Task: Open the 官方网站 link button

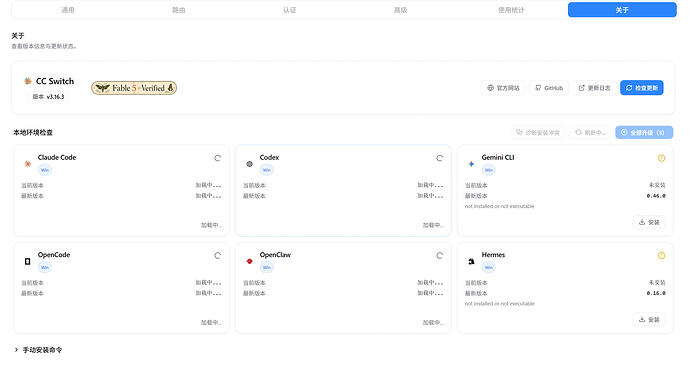Action: (503, 88)
